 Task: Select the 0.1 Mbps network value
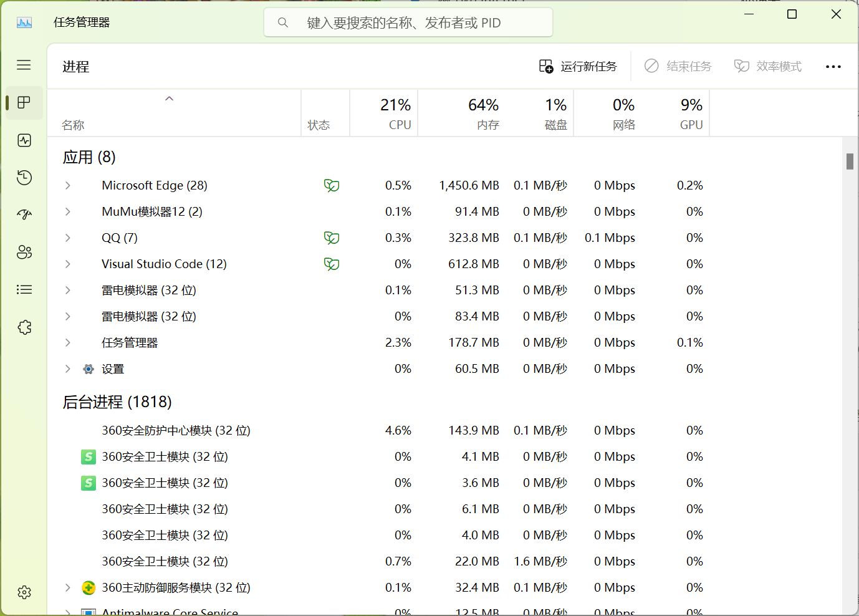[610, 238]
